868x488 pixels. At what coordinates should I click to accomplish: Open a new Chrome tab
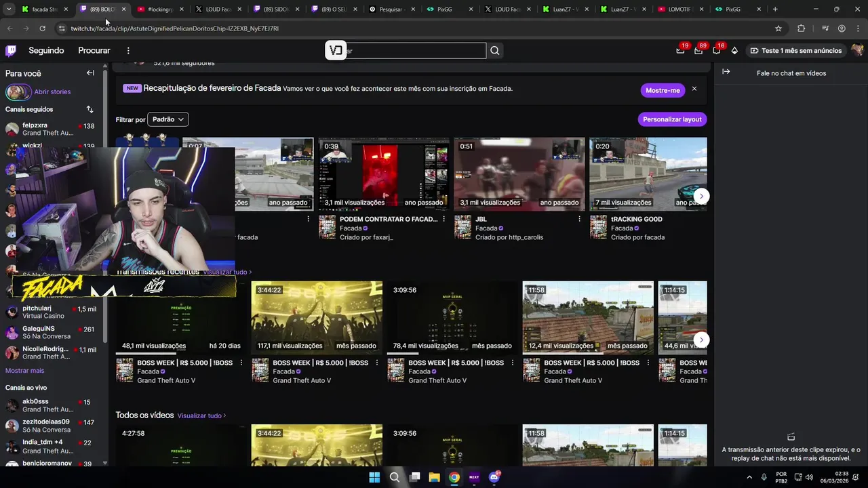[x=775, y=9]
